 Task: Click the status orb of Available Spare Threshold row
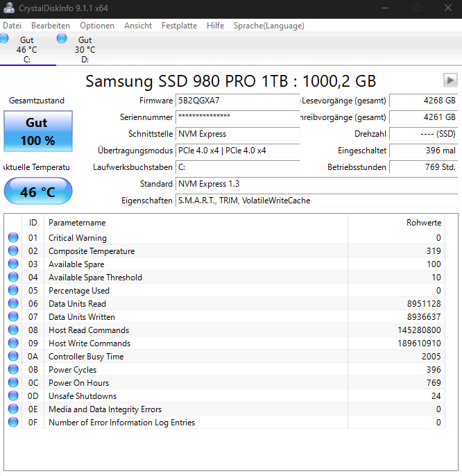point(13,277)
